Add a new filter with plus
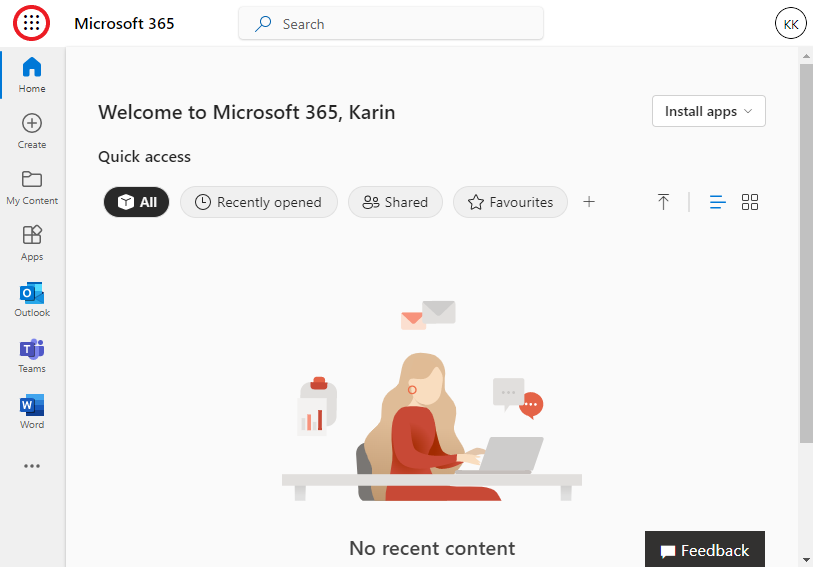Screen dimensions: 813x567 [x=589, y=202]
